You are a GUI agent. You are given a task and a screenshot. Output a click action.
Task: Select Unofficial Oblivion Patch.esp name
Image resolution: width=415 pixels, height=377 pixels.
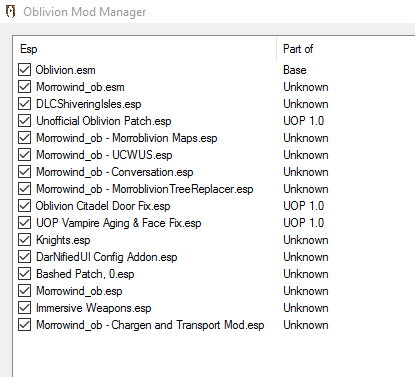pos(104,121)
